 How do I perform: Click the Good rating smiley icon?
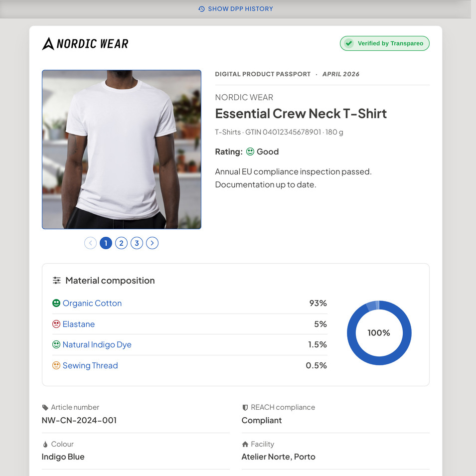pyautogui.click(x=250, y=152)
